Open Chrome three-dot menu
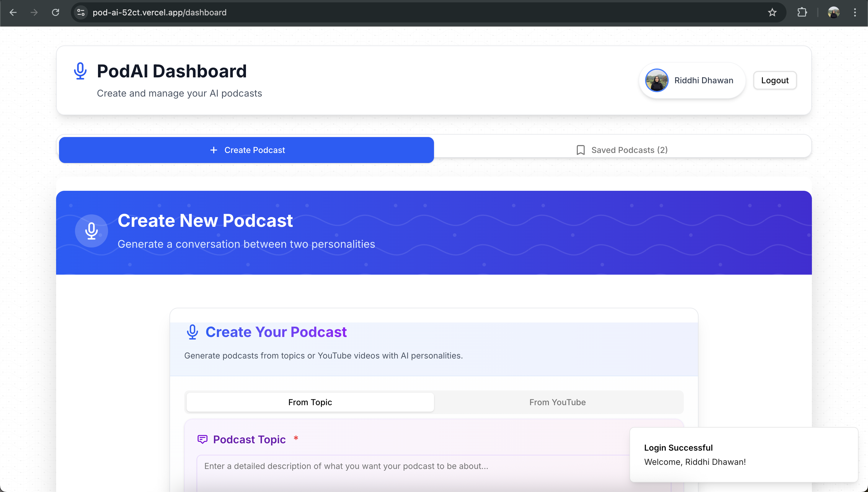 click(x=855, y=12)
